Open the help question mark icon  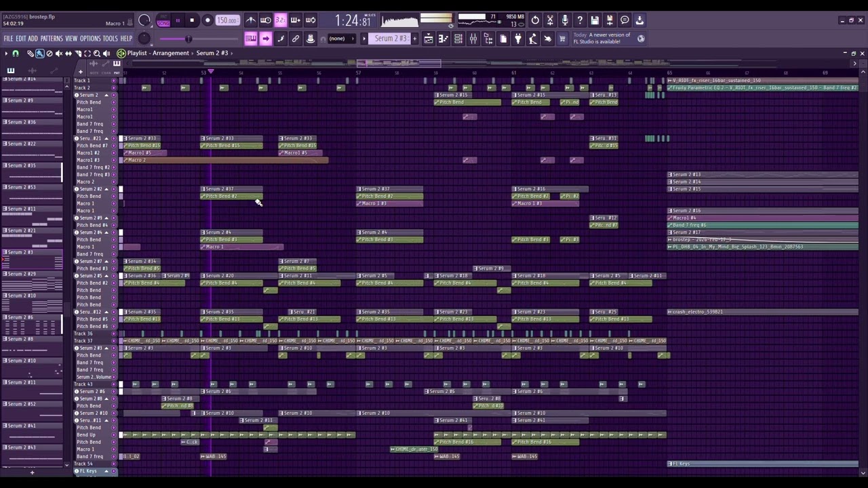(580, 20)
